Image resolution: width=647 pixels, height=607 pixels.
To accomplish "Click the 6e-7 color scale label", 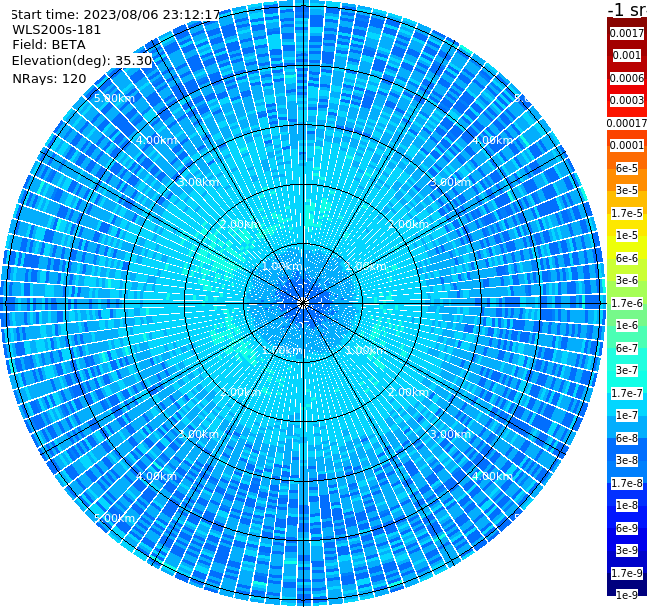I will click(627, 348).
